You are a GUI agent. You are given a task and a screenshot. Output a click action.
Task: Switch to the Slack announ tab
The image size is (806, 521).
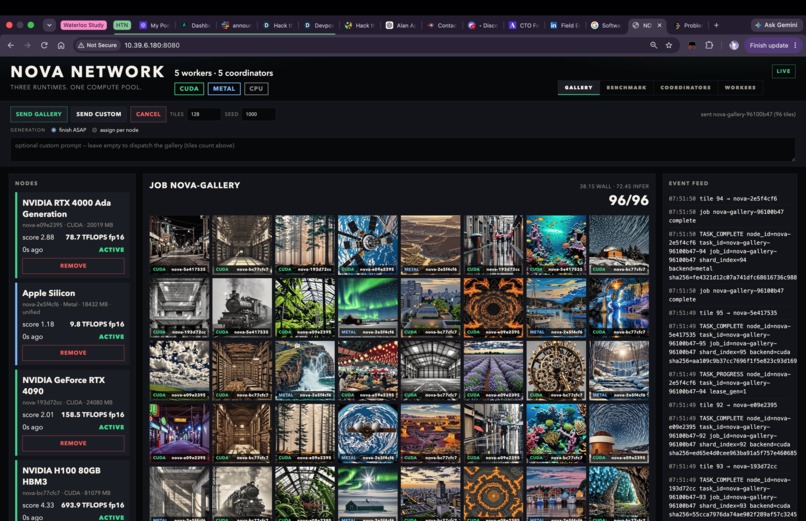coord(235,25)
